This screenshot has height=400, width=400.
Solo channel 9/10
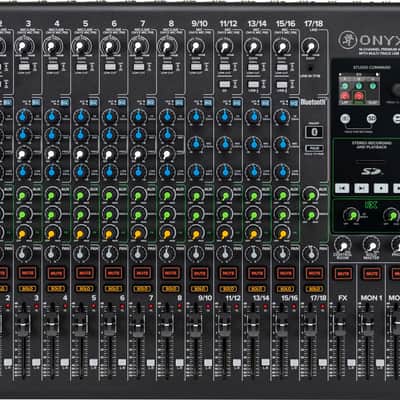tap(200, 289)
